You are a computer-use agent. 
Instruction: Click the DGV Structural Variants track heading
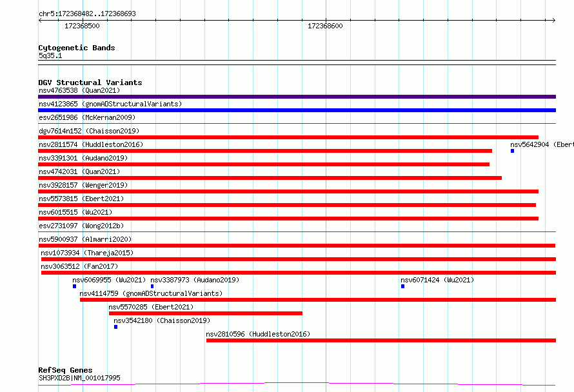point(90,83)
